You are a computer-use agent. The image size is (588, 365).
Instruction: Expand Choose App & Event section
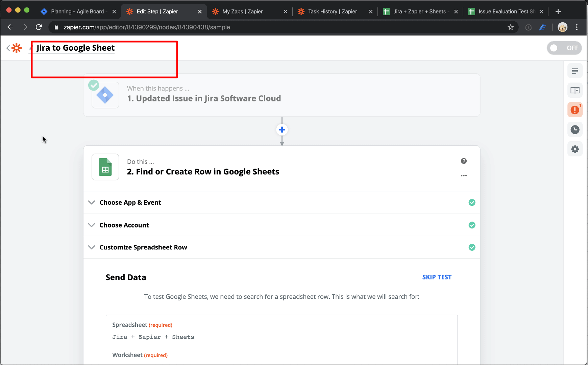pos(281,202)
